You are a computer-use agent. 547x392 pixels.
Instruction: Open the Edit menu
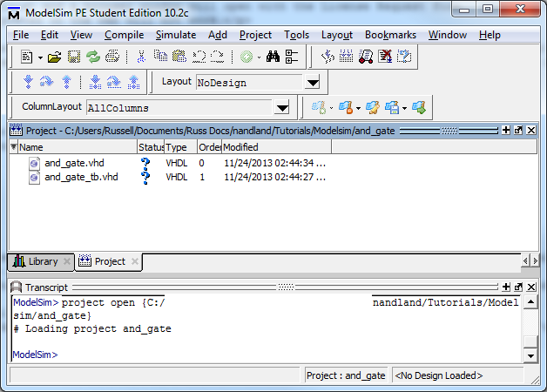[50, 35]
